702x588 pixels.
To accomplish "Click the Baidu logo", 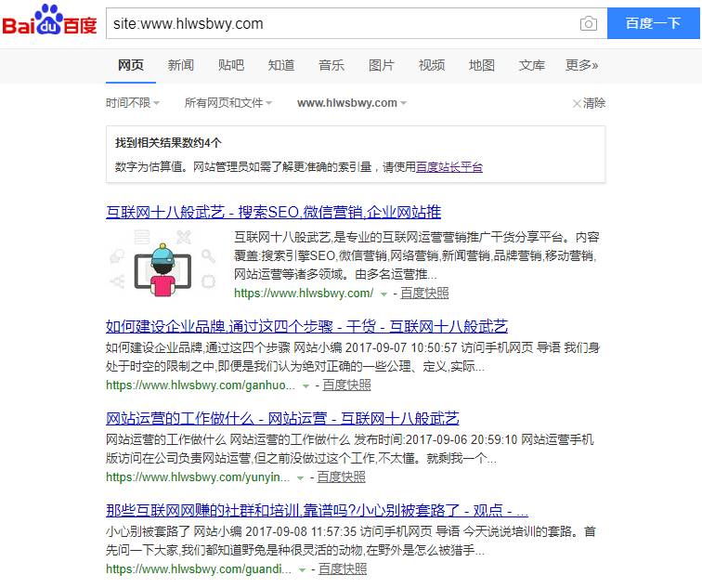I will [49, 20].
